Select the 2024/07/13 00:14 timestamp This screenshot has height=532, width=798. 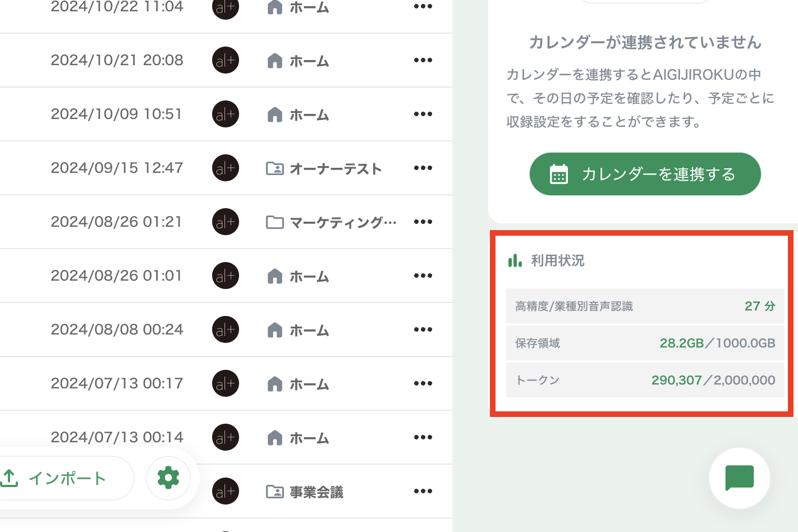pos(117,437)
